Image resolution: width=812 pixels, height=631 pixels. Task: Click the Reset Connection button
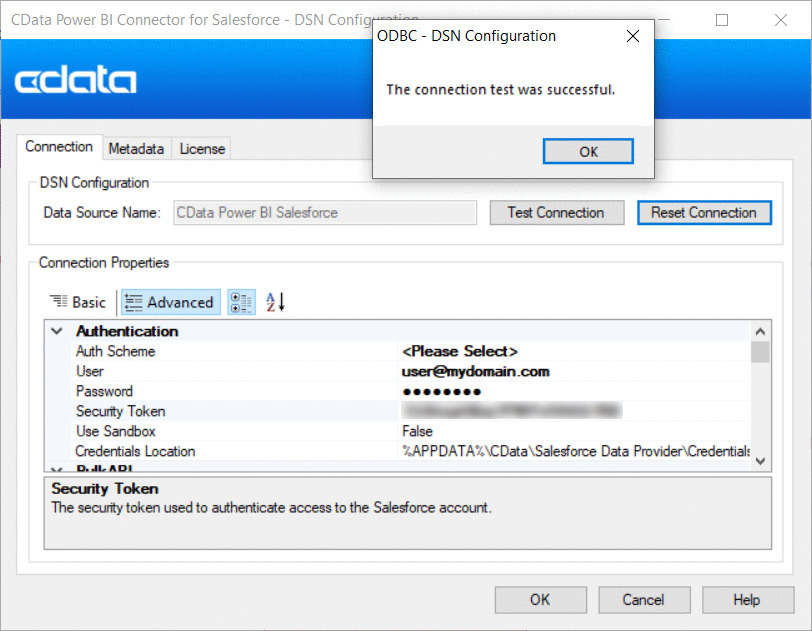coord(704,212)
